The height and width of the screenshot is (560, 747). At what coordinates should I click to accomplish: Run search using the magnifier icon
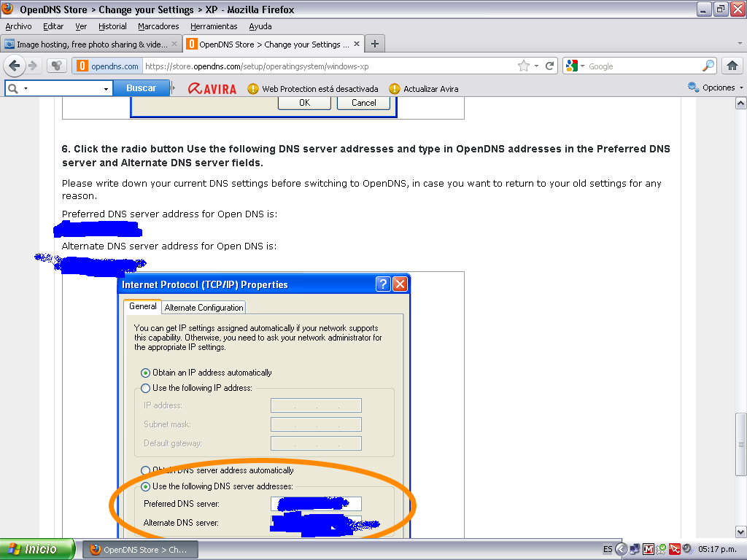point(708,66)
